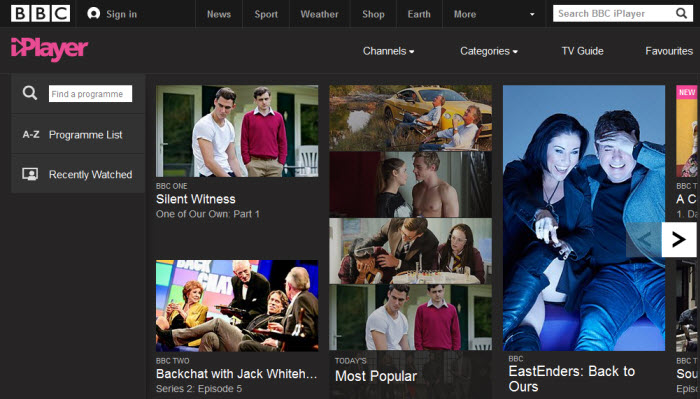Open Recently Watched
Viewport: 700px width, 399px height.
tap(90, 175)
